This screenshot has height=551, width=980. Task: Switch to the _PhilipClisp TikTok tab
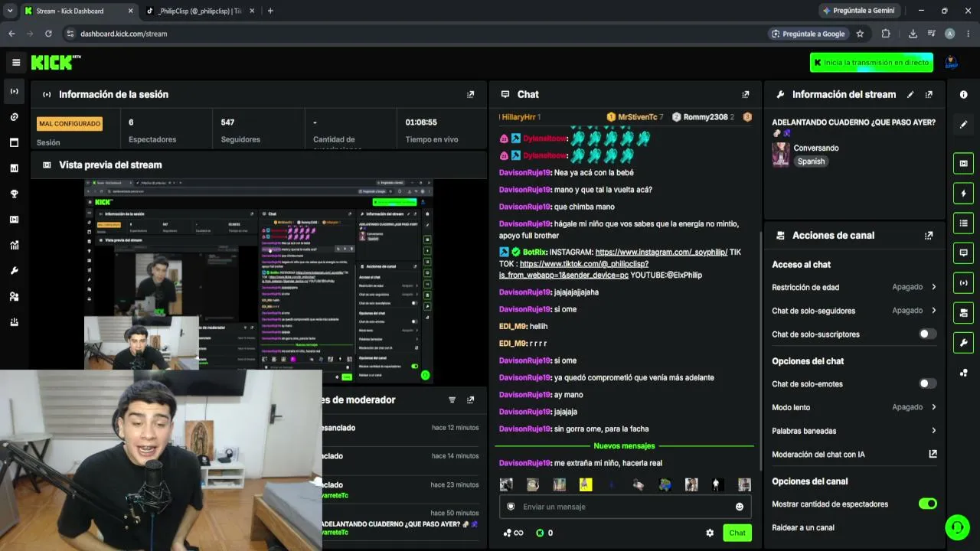[x=201, y=11]
